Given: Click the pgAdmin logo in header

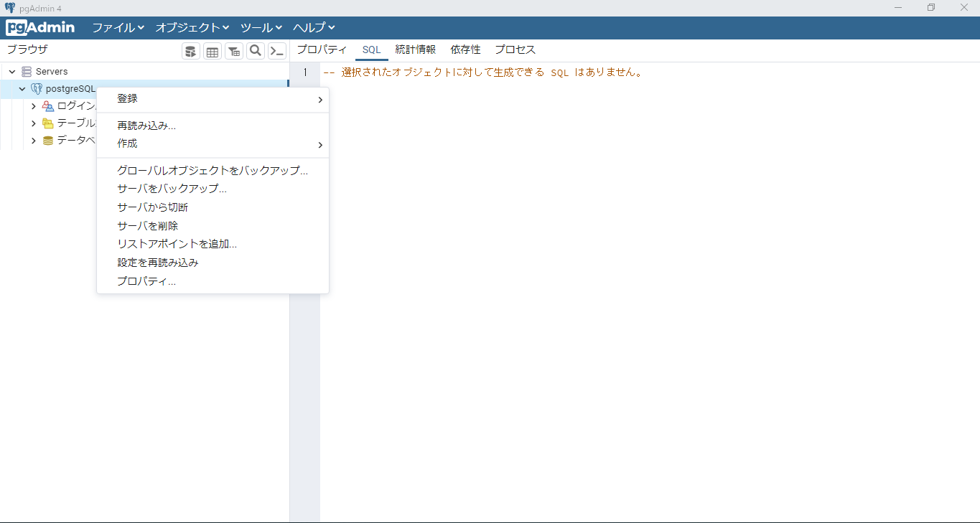Looking at the screenshot, I should click(x=40, y=28).
